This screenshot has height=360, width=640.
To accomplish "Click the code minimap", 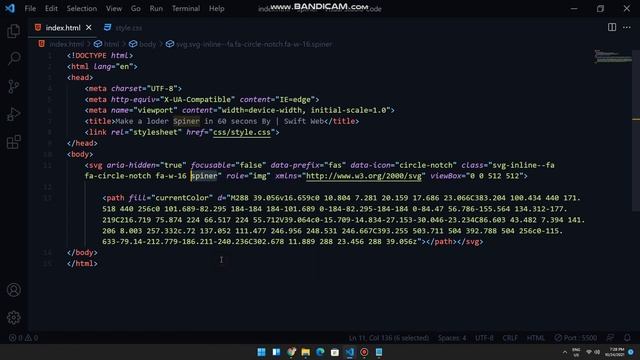I will (x=613, y=56).
